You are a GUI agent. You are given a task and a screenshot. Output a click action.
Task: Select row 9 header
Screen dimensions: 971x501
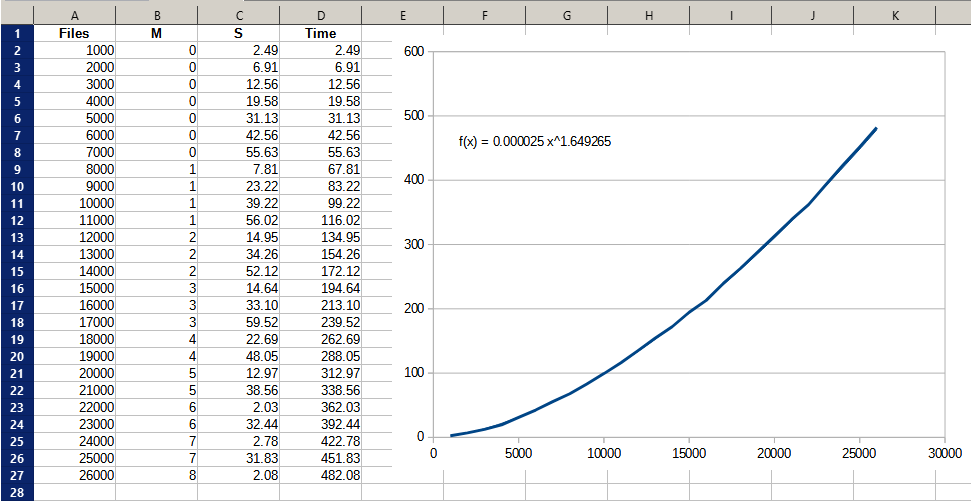click(17, 168)
